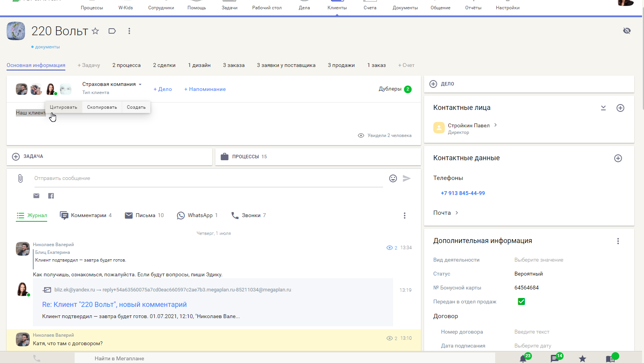Go to Отчёты in the top navigation
The image size is (644, 363).
473,8
